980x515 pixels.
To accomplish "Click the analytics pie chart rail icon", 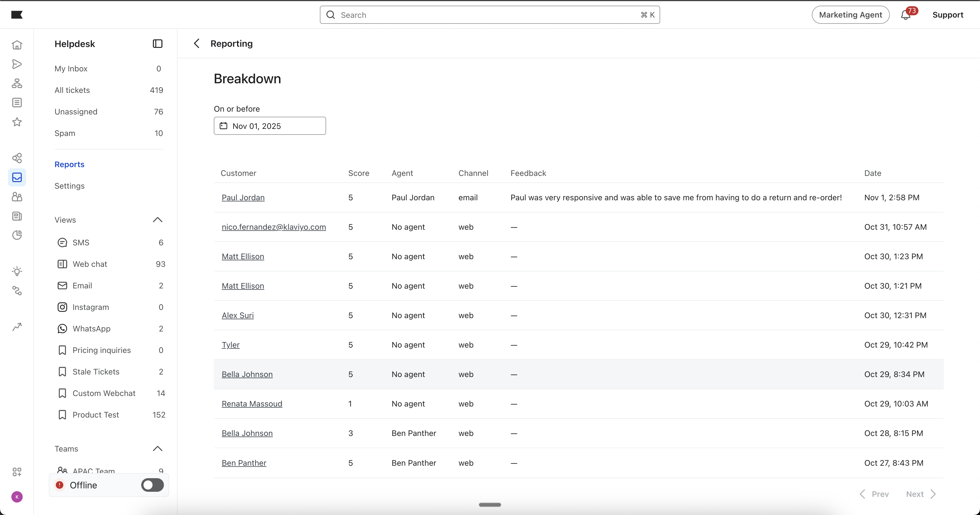I will pos(17,235).
